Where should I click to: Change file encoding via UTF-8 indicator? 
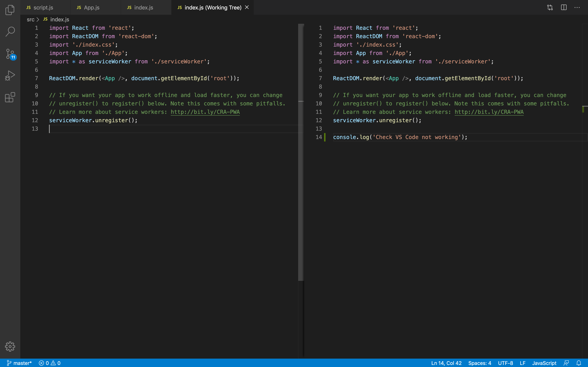click(505, 363)
